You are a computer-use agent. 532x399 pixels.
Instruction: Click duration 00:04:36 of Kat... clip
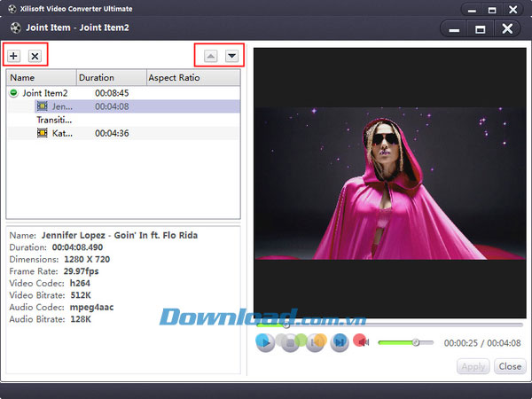click(112, 133)
